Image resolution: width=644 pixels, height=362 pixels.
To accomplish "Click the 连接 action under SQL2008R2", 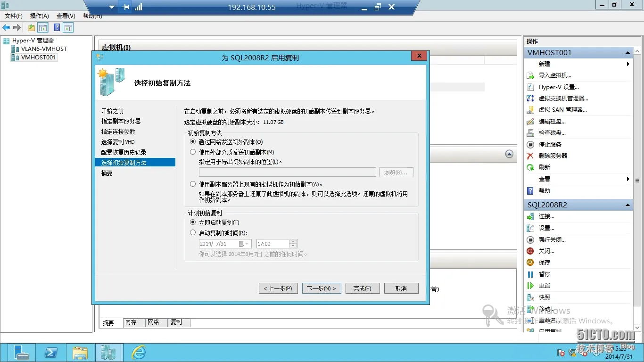I will [546, 216].
